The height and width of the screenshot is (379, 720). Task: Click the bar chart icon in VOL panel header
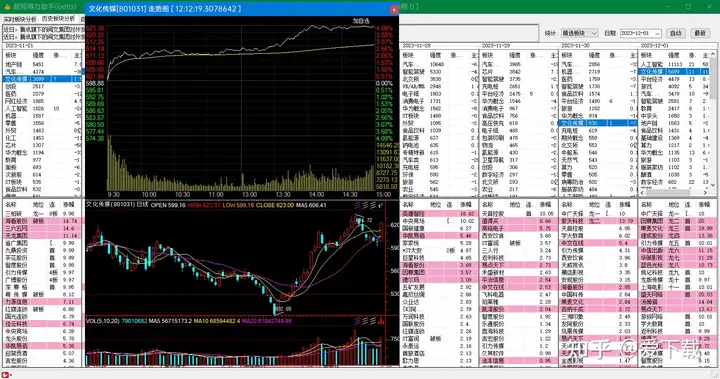pyautogui.click(x=381, y=321)
